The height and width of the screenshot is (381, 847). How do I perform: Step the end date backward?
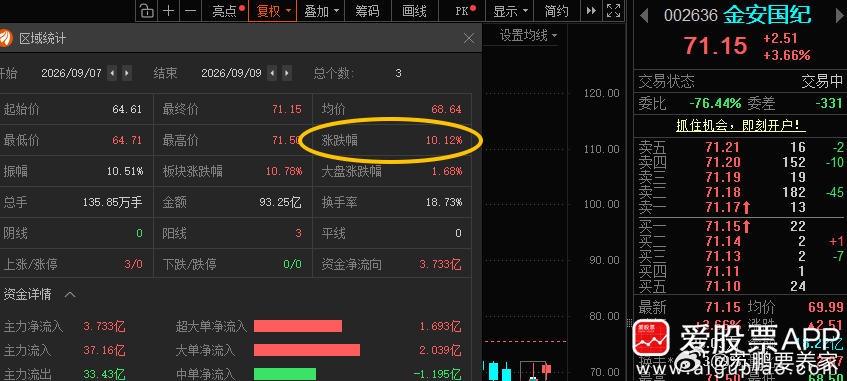tap(272, 73)
